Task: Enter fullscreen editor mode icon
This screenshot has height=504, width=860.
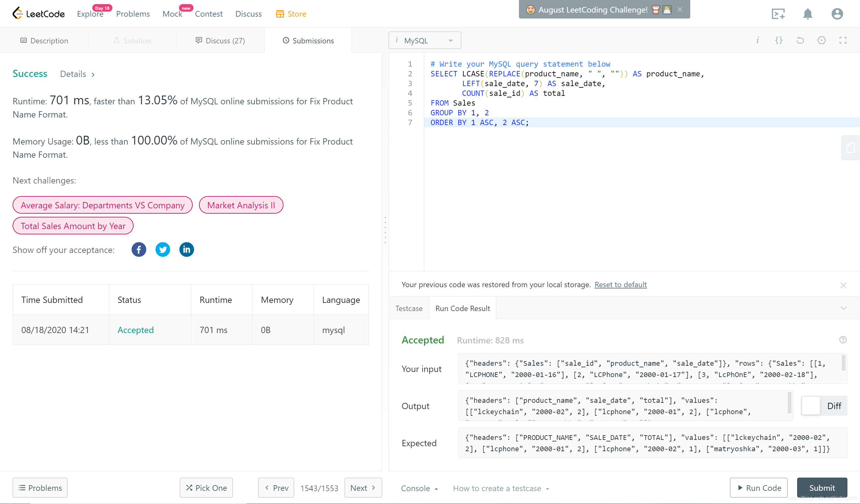Action: tap(843, 40)
